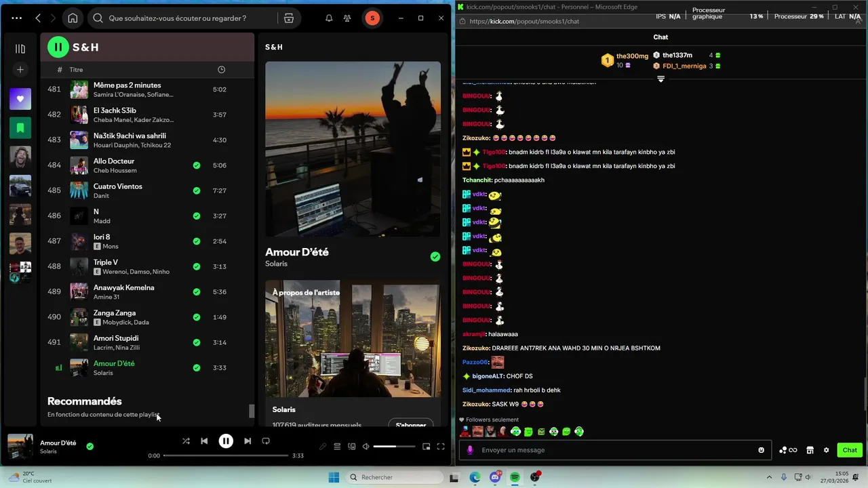Toggle shuffle playback
Screen dimensions: 868x488
coord(186,441)
